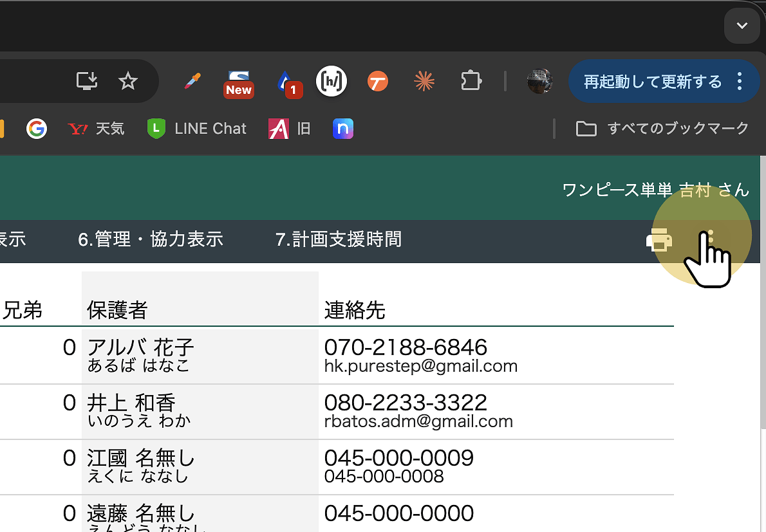Open the Extensions puzzle piece menu
Image resolution: width=766 pixels, height=532 pixels.
(x=471, y=81)
